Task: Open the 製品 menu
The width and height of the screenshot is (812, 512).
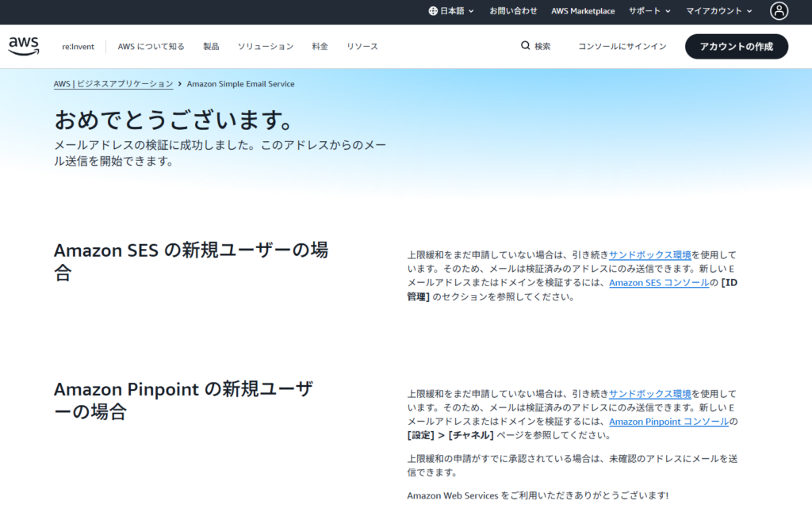Action: click(x=211, y=47)
